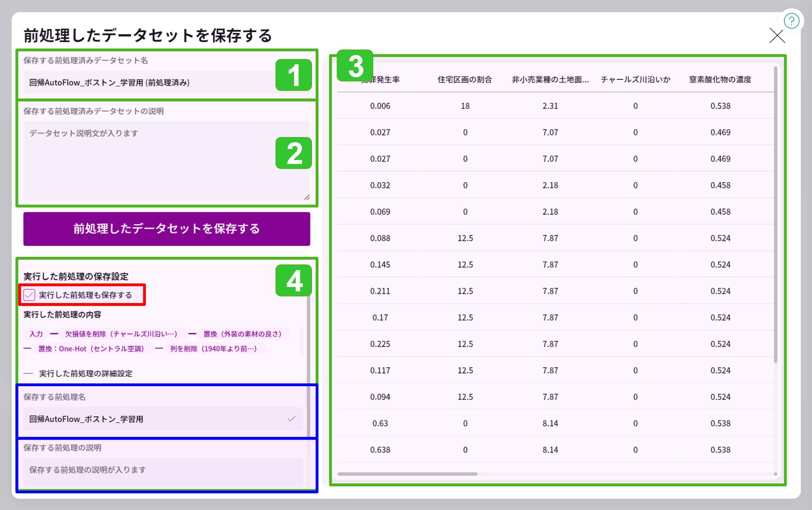Click the dialog title 前処理したデータセットを保存する
Image resolution: width=812 pixels, height=510 pixels.
pos(148,35)
